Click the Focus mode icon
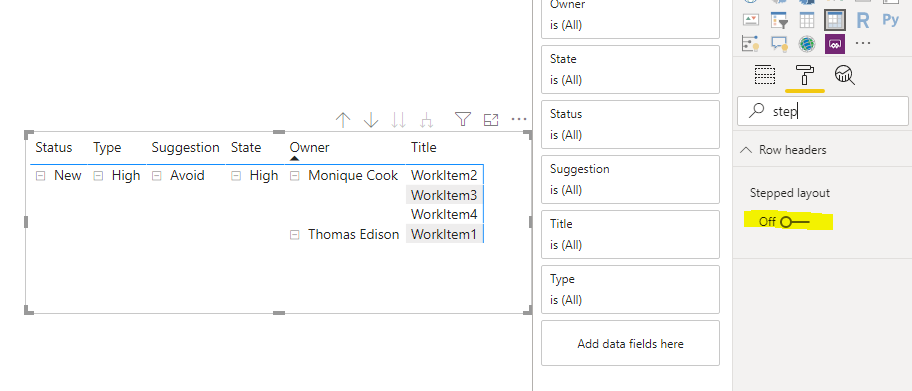The height and width of the screenshot is (391, 912). (491, 120)
